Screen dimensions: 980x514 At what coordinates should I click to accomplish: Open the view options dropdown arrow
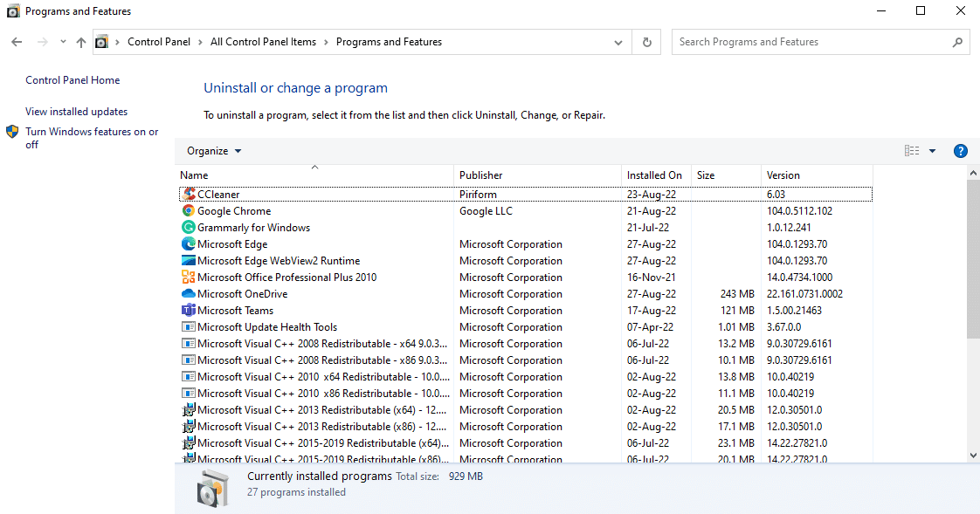932,151
